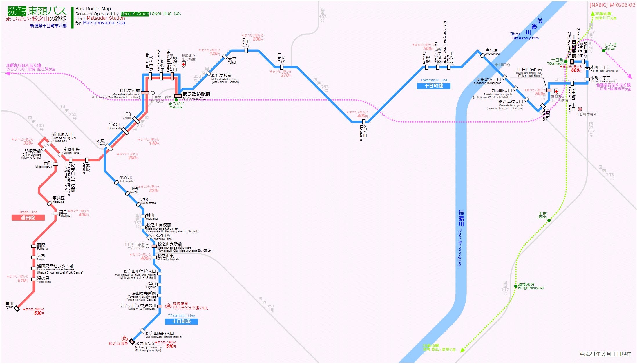Click the '530円' fare near Toyoda
The image size is (637, 364).
(x=39, y=313)
